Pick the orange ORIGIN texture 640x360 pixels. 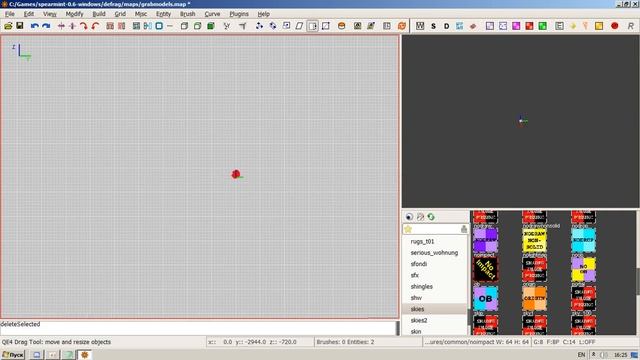534,298
